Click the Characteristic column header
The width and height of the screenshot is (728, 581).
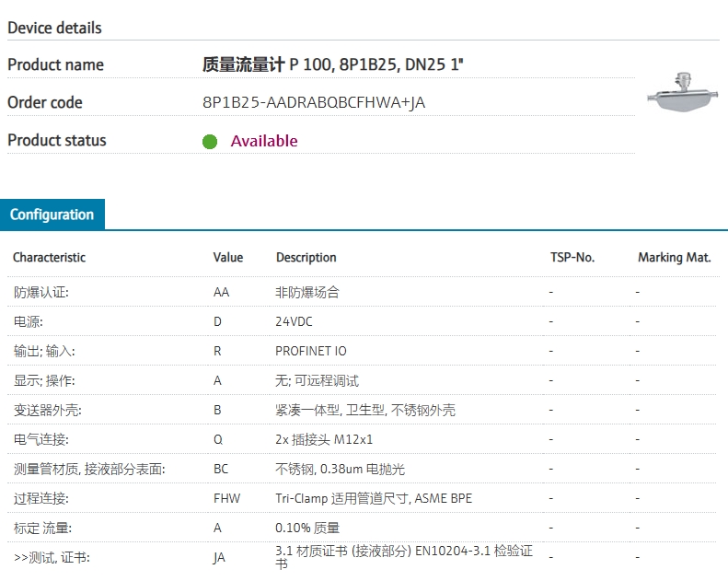[49, 257]
